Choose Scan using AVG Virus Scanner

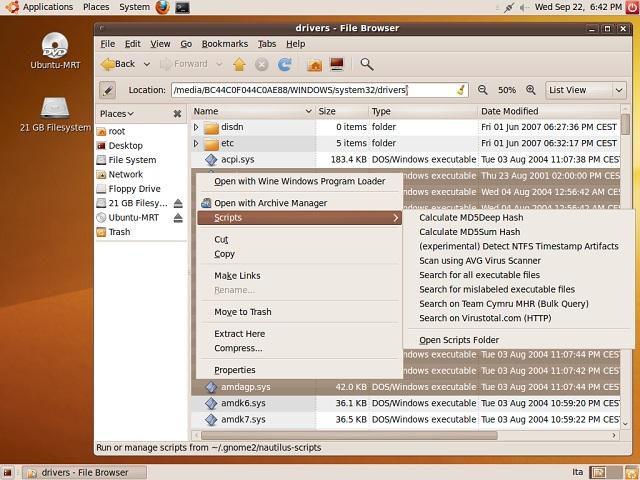click(479, 260)
